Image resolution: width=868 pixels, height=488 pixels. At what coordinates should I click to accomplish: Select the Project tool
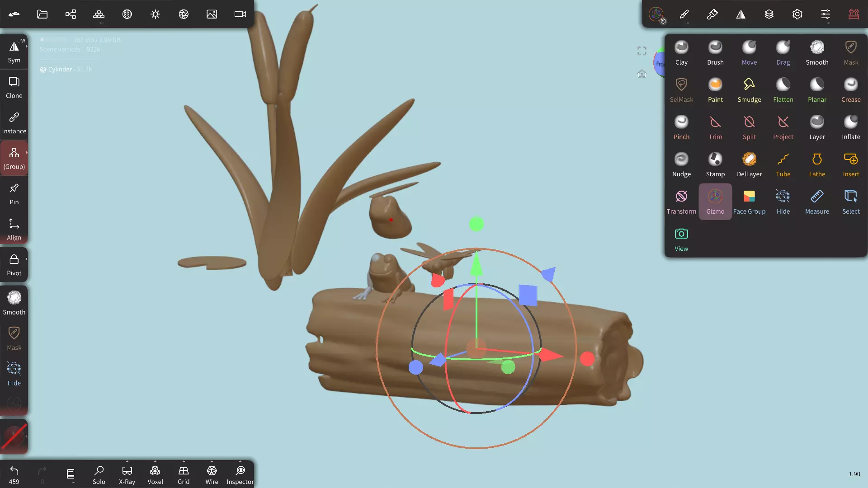(783, 127)
